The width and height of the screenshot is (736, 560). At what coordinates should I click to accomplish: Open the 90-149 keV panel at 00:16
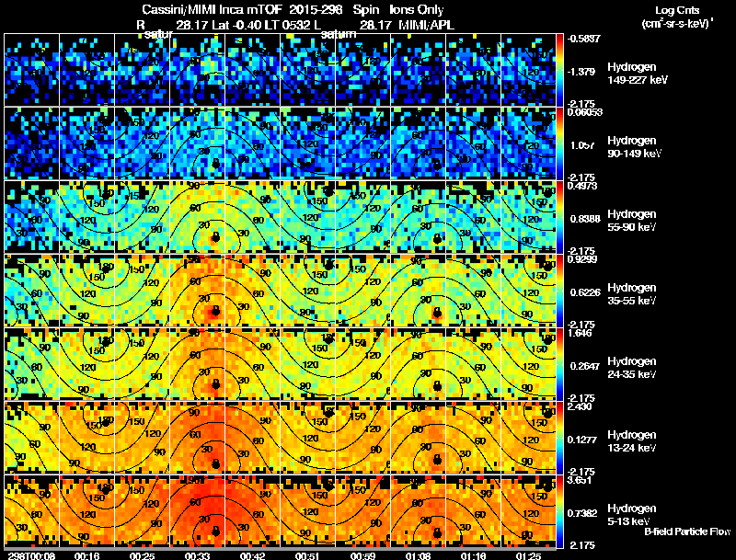coord(86,143)
